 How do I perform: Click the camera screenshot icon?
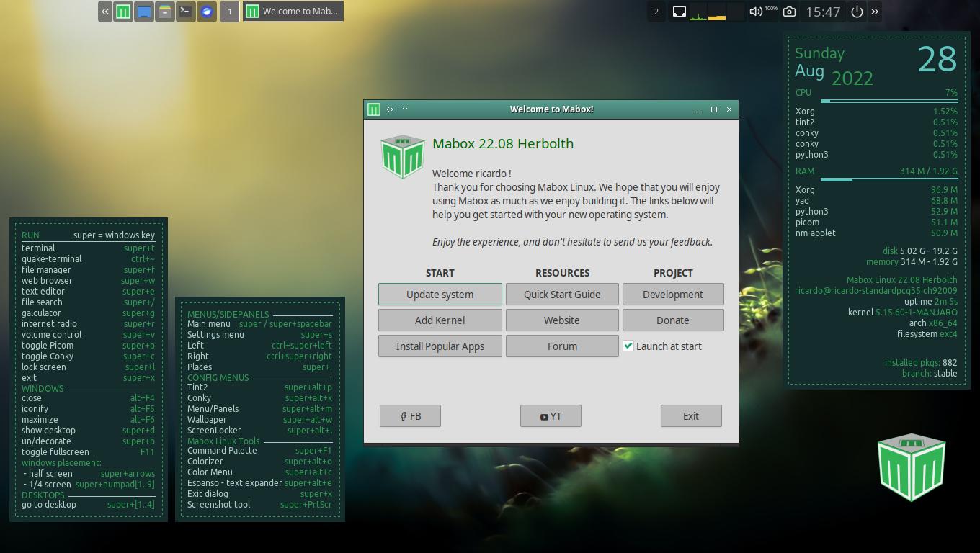789,12
